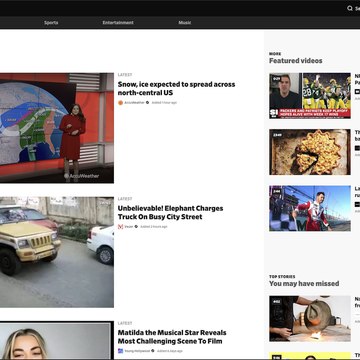The image size is (360, 360).
Task: Click verified badge next to Young Hollywood
Action: pyautogui.click(x=153, y=351)
